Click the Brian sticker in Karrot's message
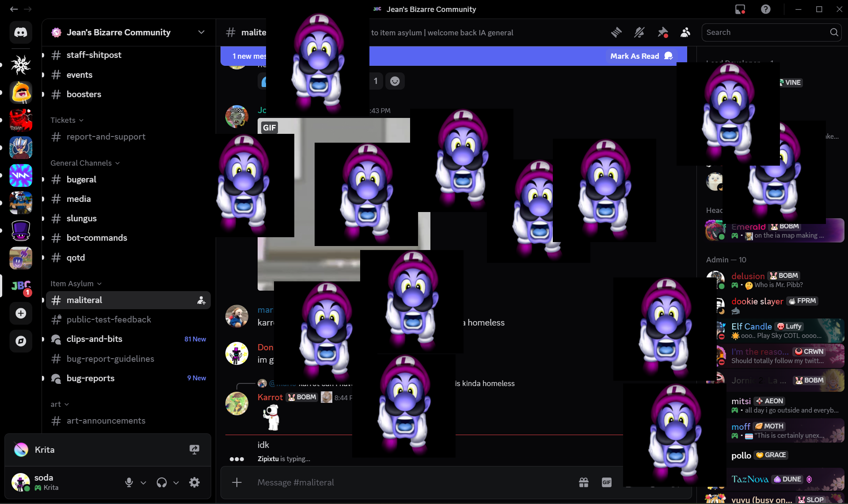This screenshot has height=504, width=848. (x=271, y=417)
